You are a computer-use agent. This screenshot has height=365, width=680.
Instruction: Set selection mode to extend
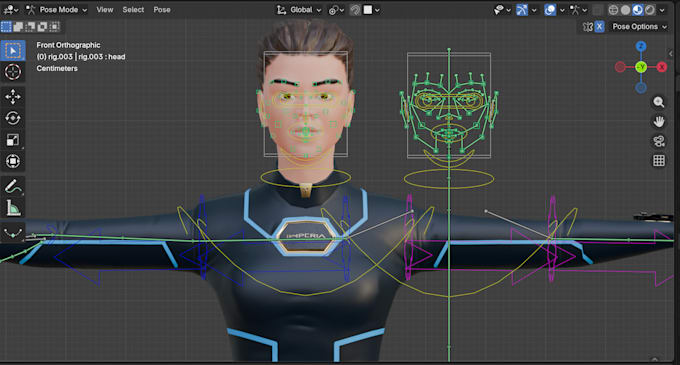18,27
